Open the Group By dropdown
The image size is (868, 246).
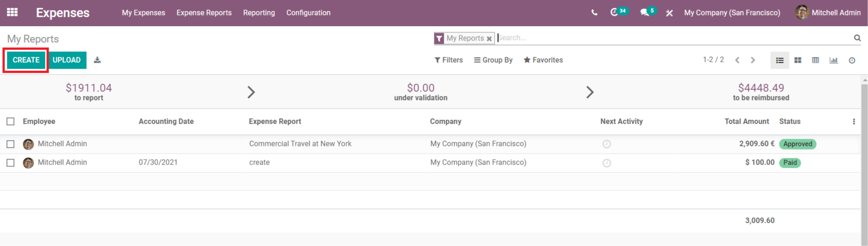pyautogui.click(x=493, y=60)
